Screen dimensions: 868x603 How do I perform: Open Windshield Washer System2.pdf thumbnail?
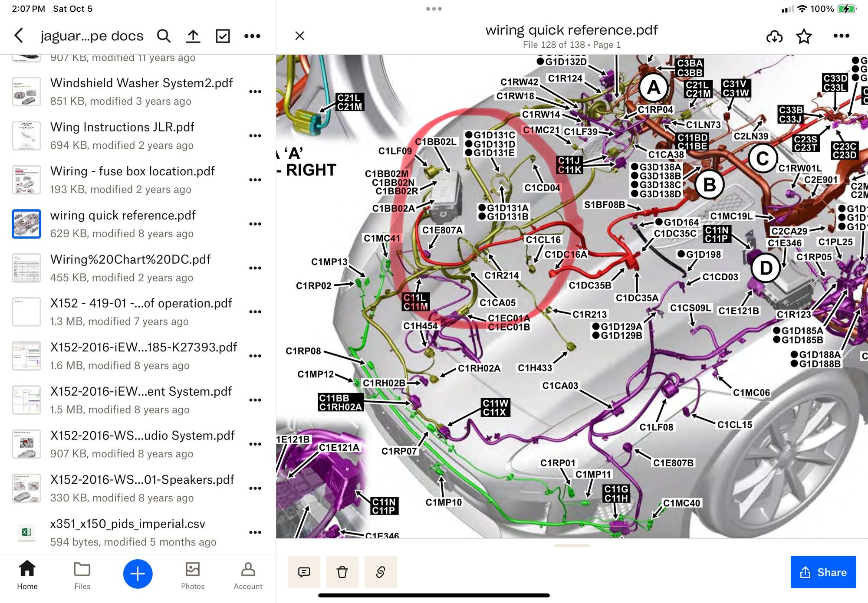pos(26,92)
